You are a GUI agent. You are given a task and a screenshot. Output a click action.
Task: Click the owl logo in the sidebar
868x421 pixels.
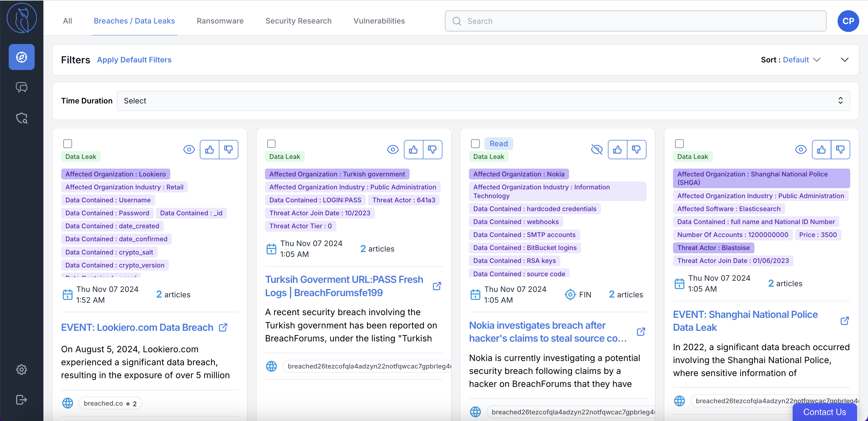22,18
